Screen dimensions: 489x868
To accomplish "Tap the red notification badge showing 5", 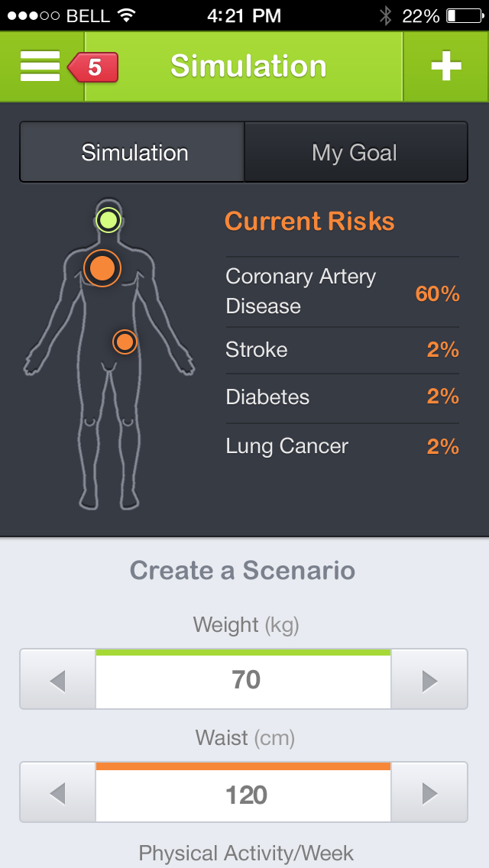I will [94, 67].
